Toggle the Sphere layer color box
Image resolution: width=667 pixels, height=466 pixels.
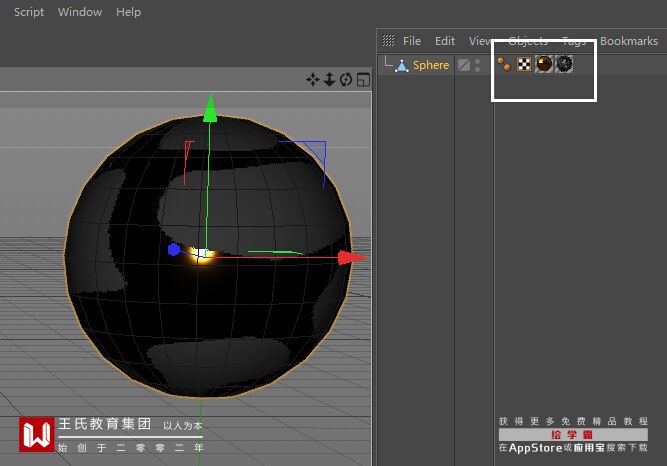464,65
